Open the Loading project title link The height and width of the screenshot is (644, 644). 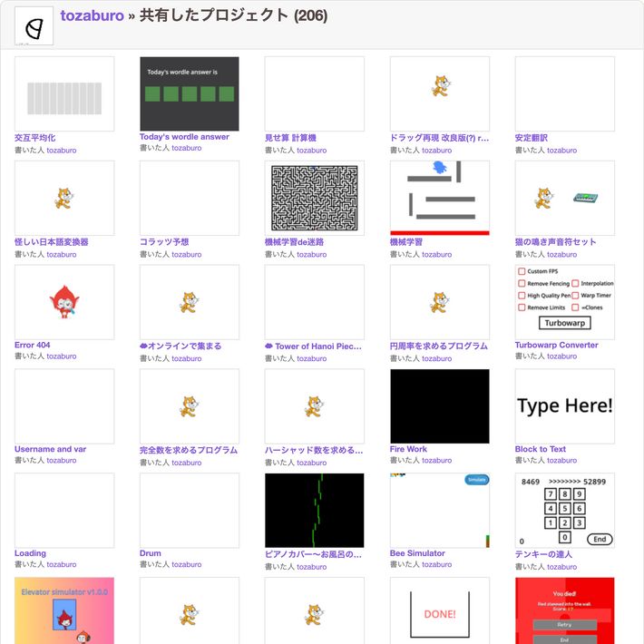tap(31, 553)
